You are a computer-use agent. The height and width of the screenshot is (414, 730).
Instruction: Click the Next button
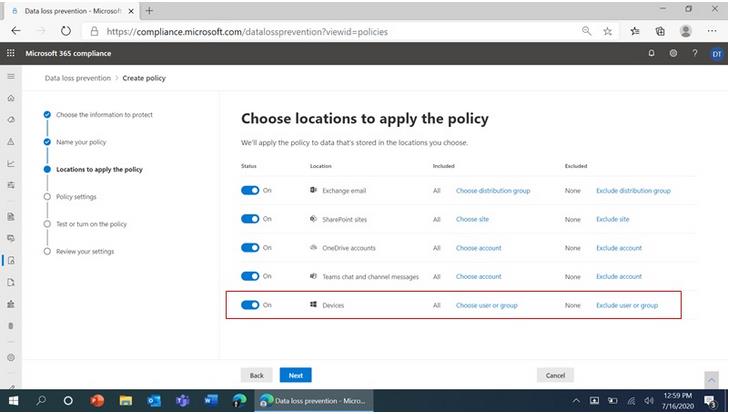[x=295, y=375]
